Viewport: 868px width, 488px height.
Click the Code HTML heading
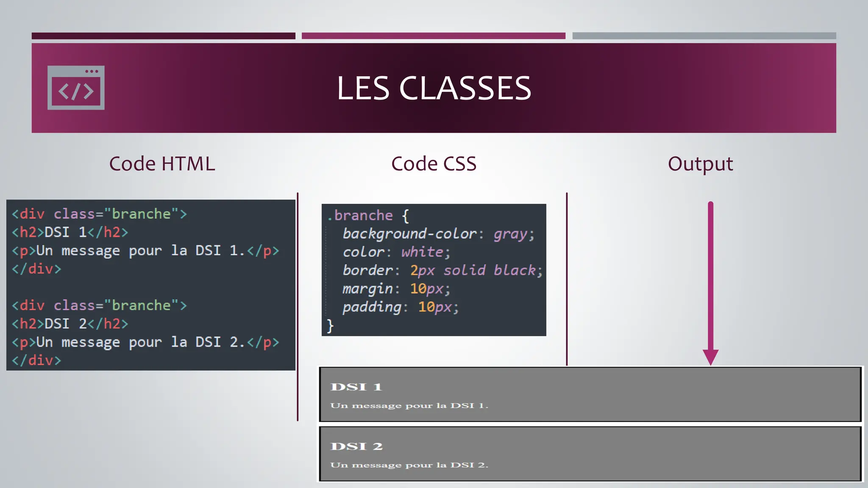162,164
